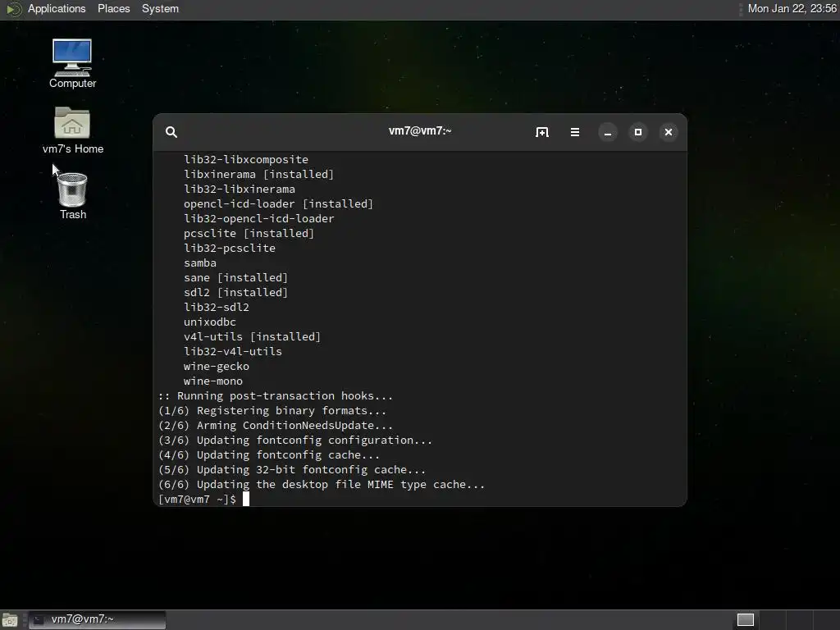The width and height of the screenshot is (840, 630).
Task: Click '(6/6) Updating the desktop file MIME type cache...' line
Action: [x=322, y=485]
